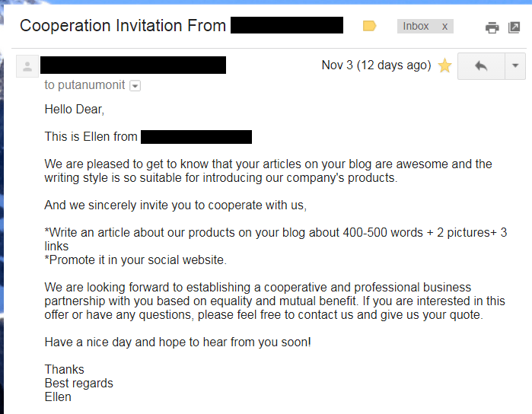Click the Cooperation Invitation From subject
This screenshot has width=532, height=414.
(x=123, y=26)
